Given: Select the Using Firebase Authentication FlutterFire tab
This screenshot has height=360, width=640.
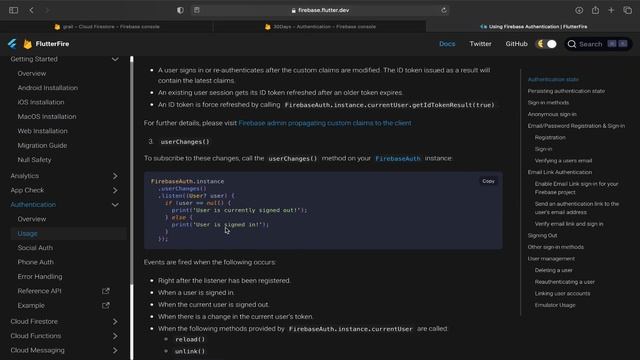Looking at the screenshot, I should [533, 27].
